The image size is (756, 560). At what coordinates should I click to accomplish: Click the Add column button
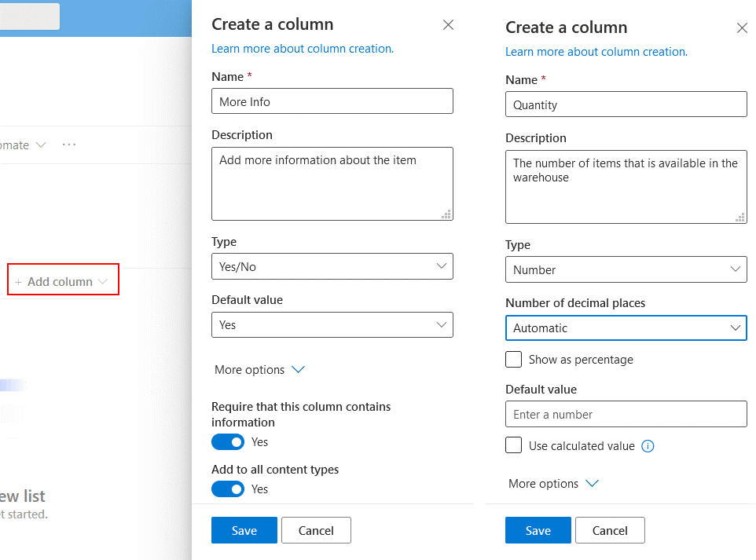[x=63, y=281]
